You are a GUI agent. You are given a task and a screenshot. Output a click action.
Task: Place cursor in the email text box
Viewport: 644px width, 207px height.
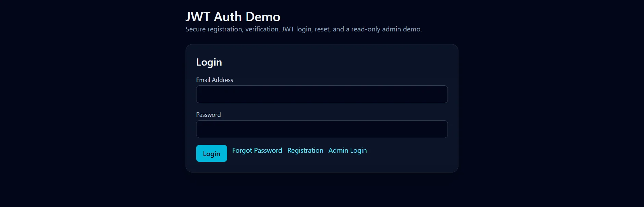click(x=322, y=94)
